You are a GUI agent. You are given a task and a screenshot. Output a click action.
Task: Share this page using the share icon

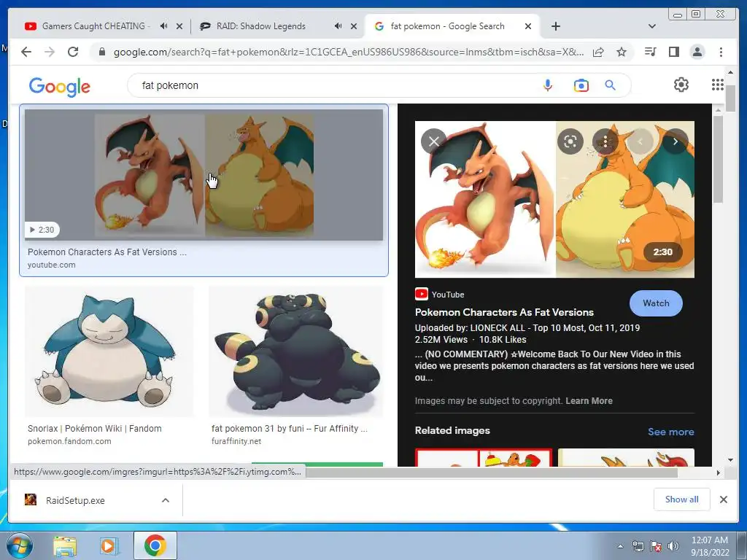tap(598, 52)
